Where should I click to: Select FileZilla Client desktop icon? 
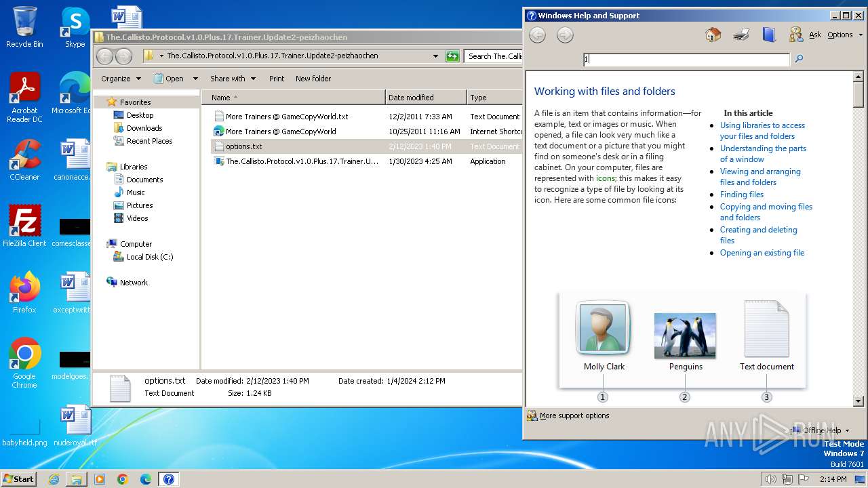point(24,226)
